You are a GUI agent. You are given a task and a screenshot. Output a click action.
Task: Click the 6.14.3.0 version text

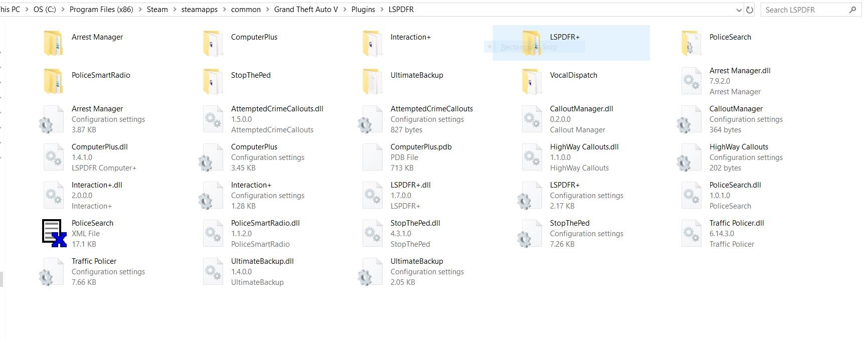(722, 234)
